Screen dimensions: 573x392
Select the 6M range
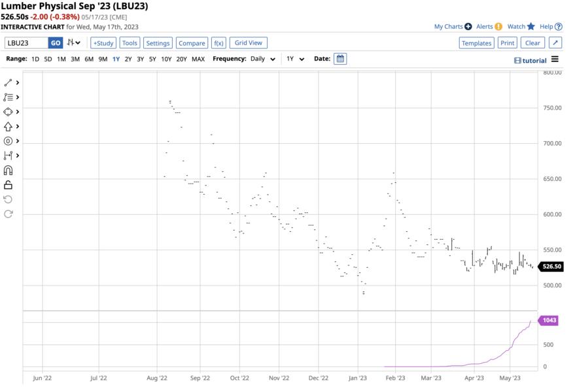[89, 59]
